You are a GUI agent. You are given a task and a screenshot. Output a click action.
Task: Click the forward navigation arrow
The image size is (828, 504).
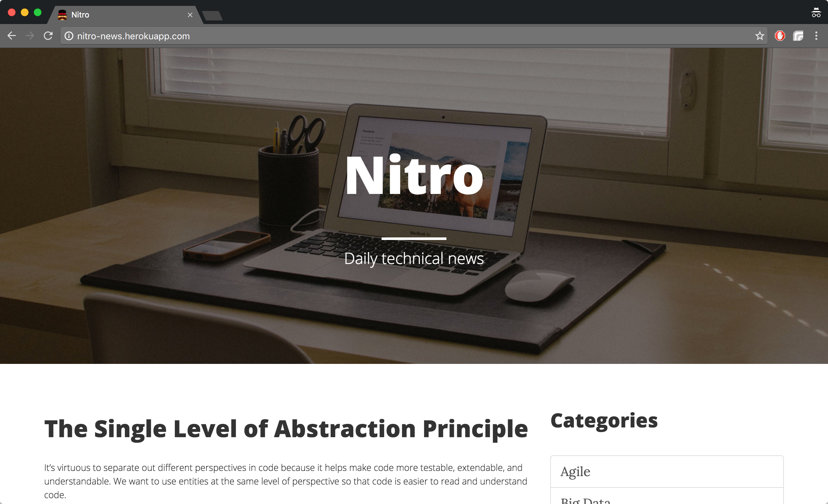[30, 36]
